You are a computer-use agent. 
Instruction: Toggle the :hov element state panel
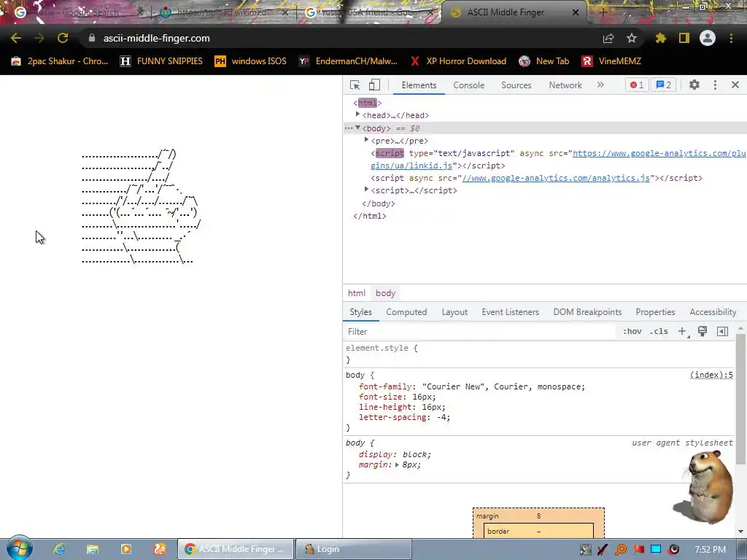point(632,332)
